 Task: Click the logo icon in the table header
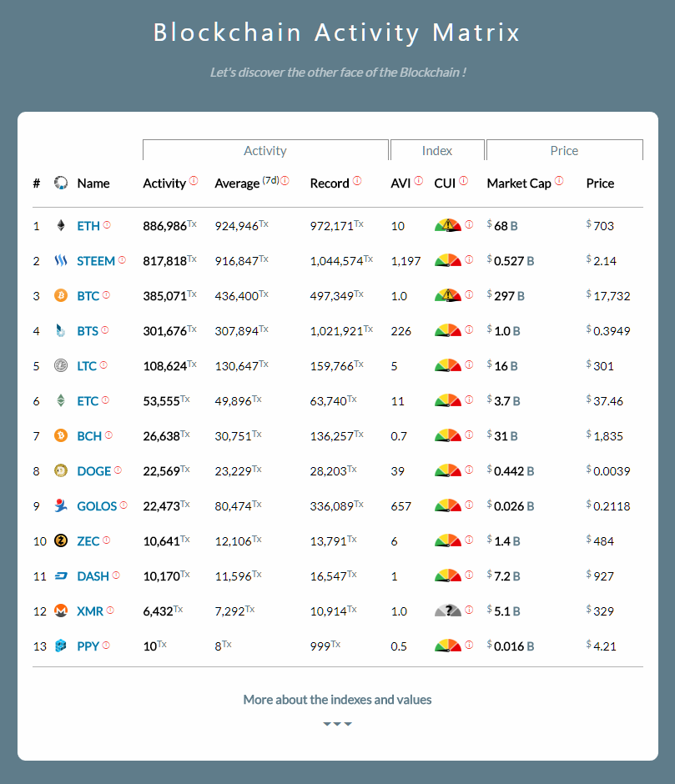pos(61,183)
